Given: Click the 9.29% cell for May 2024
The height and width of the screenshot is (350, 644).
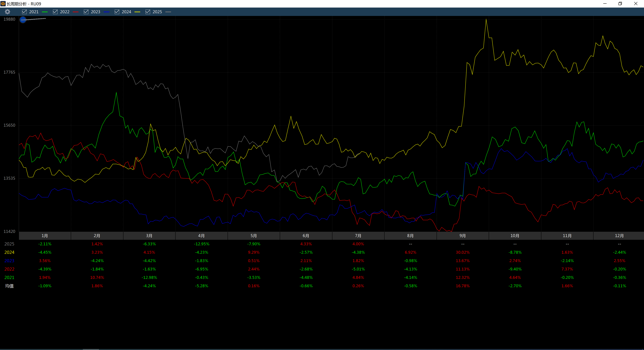Looking at the screenshot, I should 254,252.
